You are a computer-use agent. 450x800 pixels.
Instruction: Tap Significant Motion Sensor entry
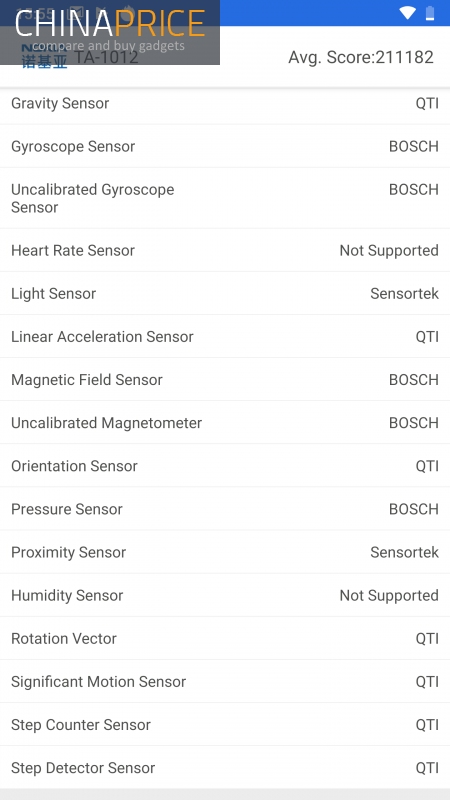(x=225, y=682)
